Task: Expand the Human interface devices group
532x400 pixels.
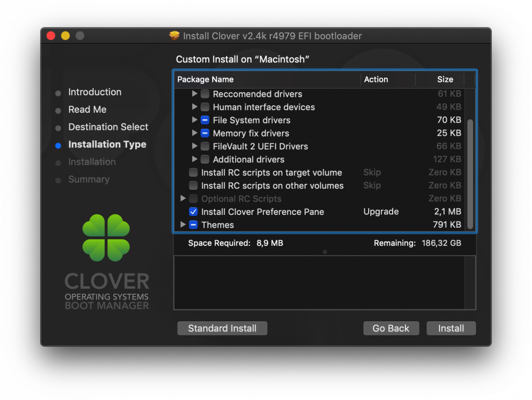Action: coord(194,106)
